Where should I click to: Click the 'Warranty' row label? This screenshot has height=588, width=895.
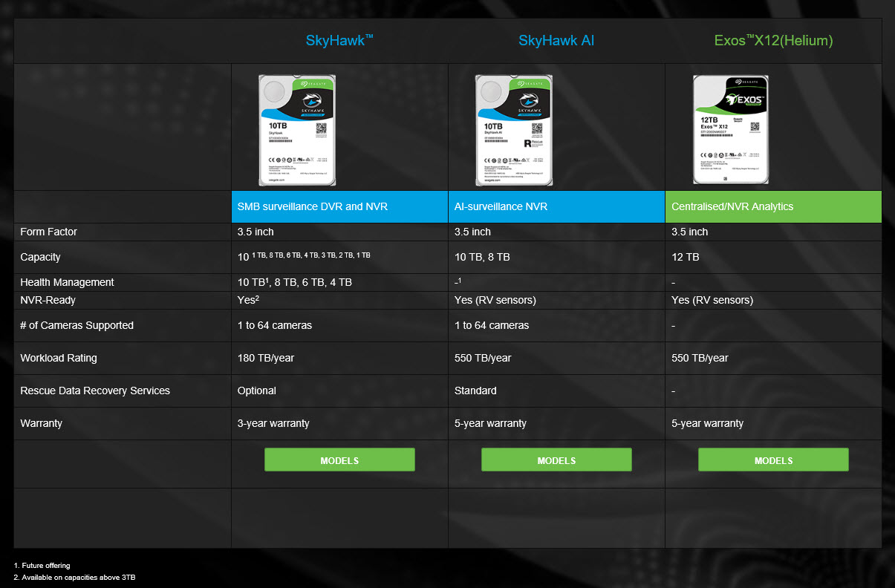(42, 423)
